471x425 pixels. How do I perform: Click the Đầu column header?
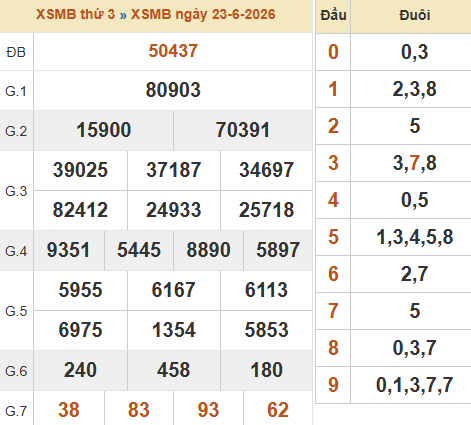333,15
